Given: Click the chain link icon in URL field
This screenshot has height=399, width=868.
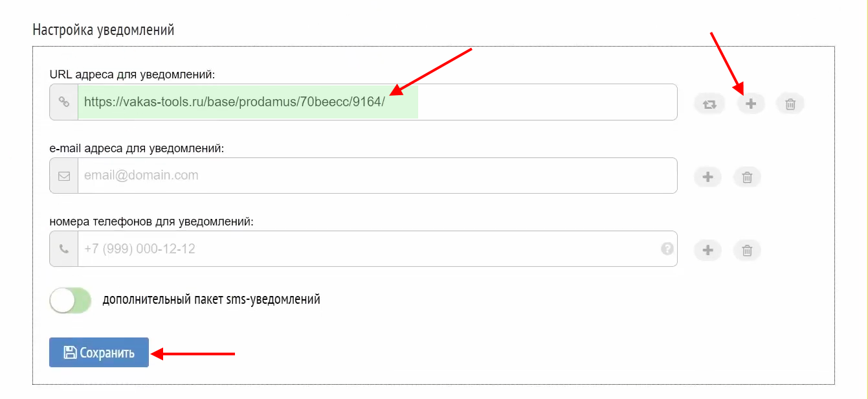Looking at the screenshot, I should [x=63, y=102].
